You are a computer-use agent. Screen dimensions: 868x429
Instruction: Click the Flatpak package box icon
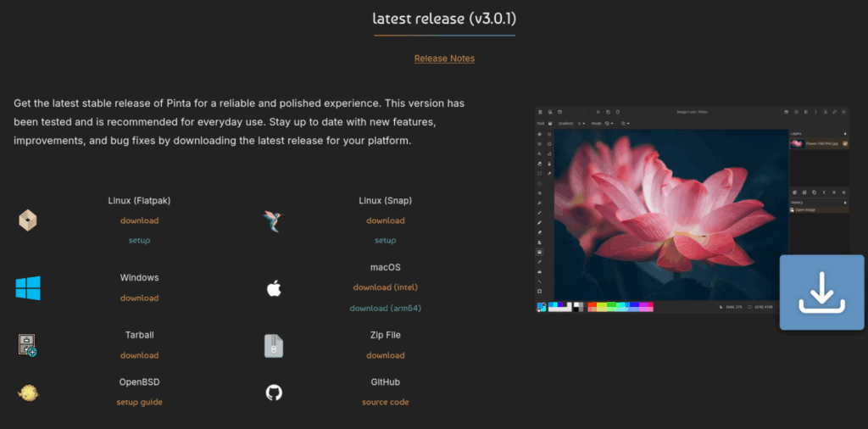28,220
